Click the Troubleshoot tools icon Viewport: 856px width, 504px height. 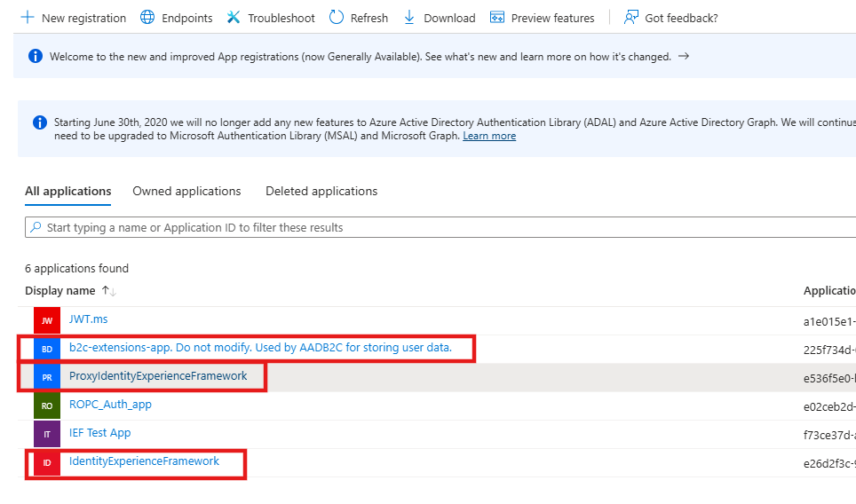pos(234,18)
